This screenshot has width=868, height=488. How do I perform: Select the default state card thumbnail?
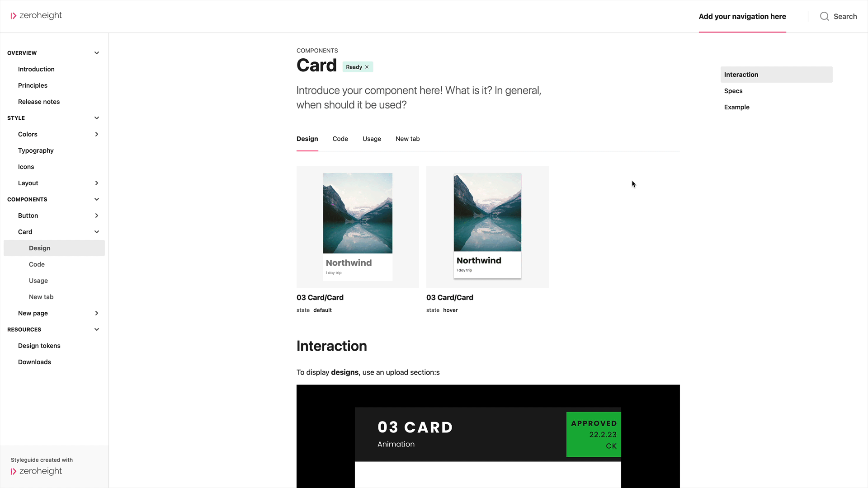tap(358, 227)
